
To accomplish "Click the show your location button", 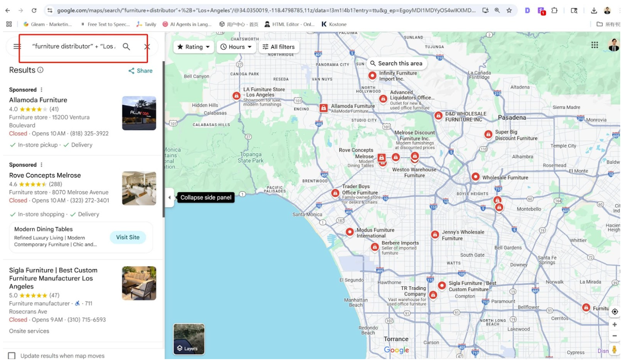I will point(614,312).
